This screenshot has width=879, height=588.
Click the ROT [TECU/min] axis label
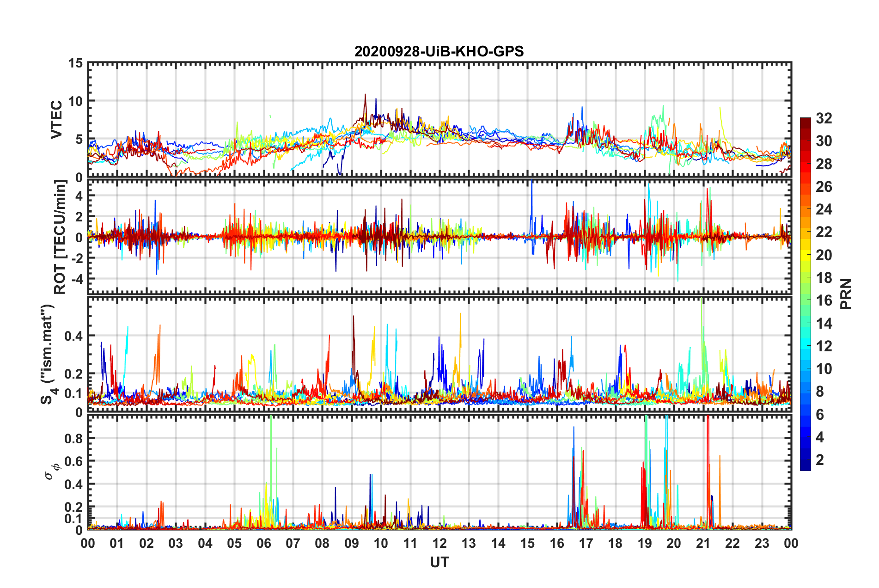coord(60,237)
